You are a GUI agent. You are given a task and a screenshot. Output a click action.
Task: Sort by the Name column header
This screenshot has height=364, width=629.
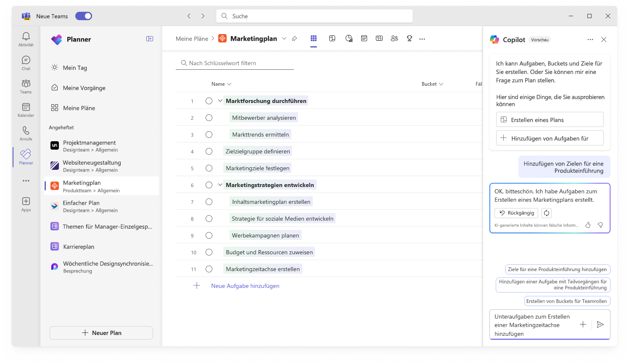coord(221,84)
